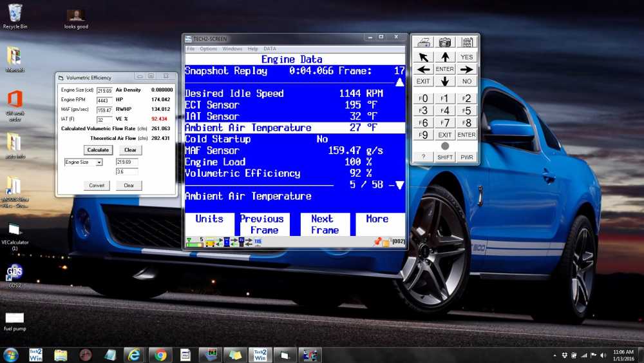Screen dimensions: 644x363
Task: Open the GDS 2 desktop shortcut
Action: pos(15,273)
